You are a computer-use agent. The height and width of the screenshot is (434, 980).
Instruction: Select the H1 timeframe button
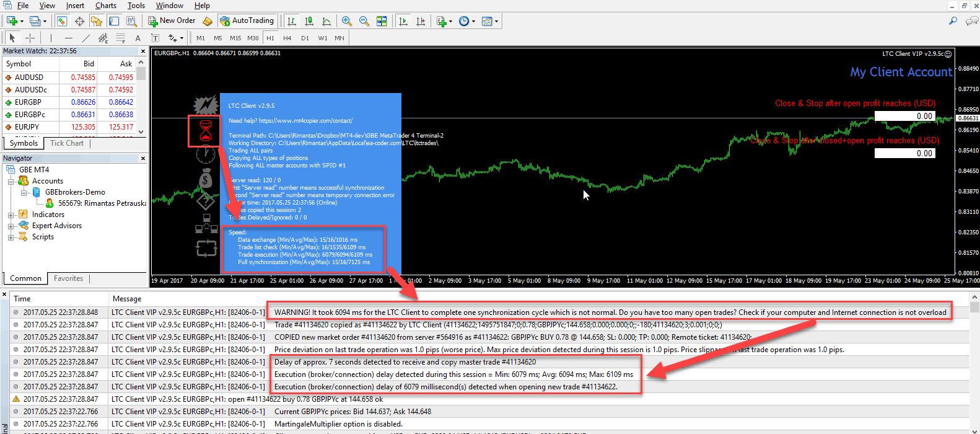(x=270, y=38)
